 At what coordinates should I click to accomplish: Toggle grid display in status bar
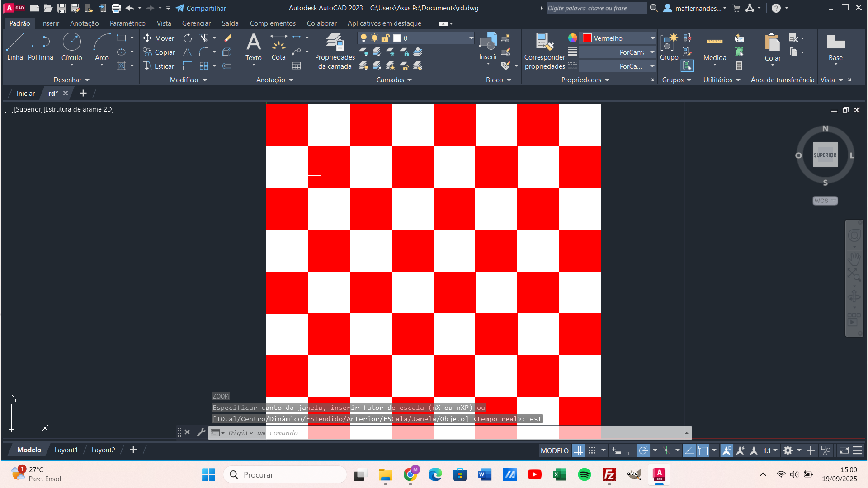click(x=578, y=450)
